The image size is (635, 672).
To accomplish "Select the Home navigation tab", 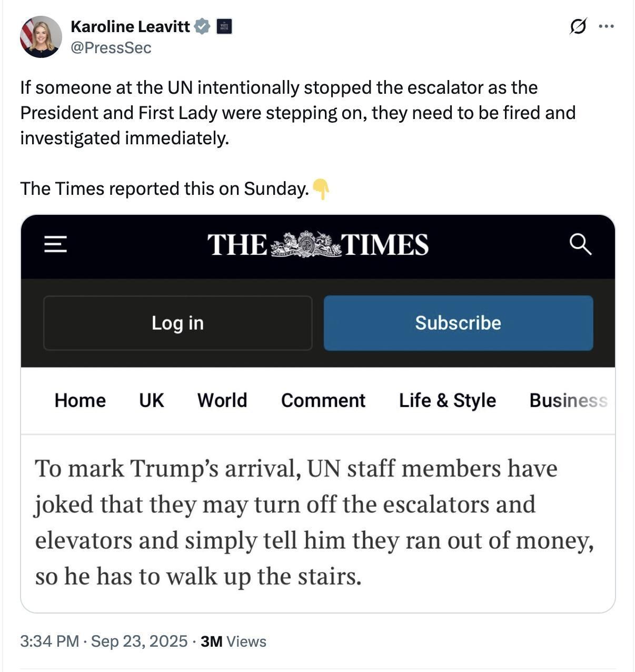I will (x=80, y=400).
